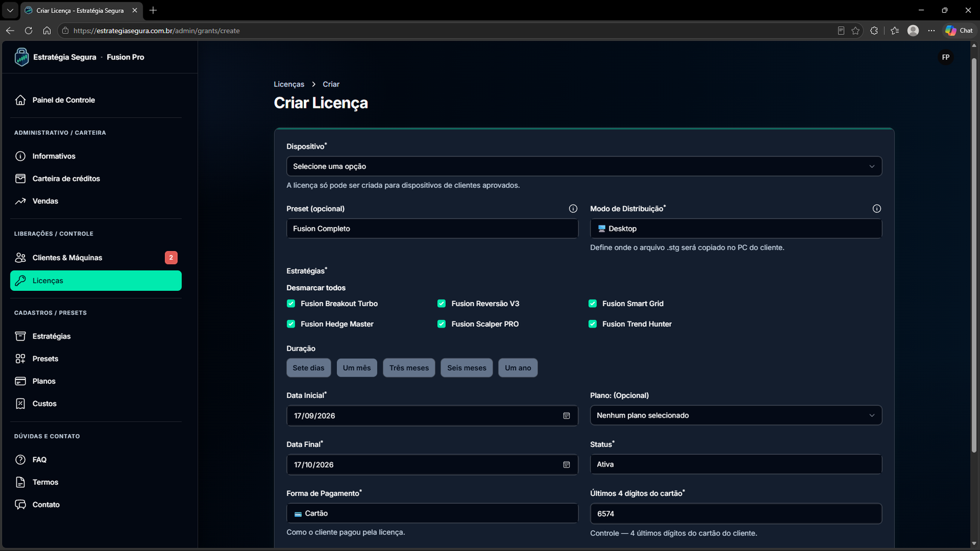The width and height of the screenshot is (980, 551).
Task: Click the Vendas trend icon
Action: point(20,201)
